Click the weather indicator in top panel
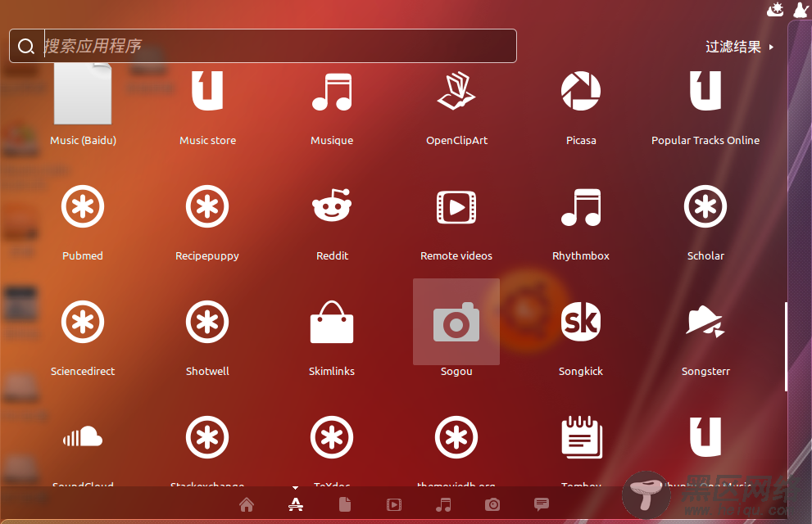 click(775, 9)
